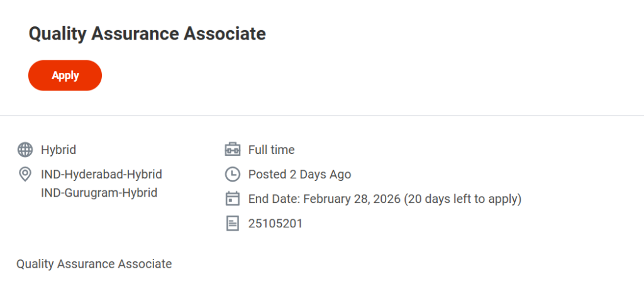The height and width of the screenshot is (284, 644).
Task: Click the location pin icon
Action: pyautogui.click(x=25, y=174)
